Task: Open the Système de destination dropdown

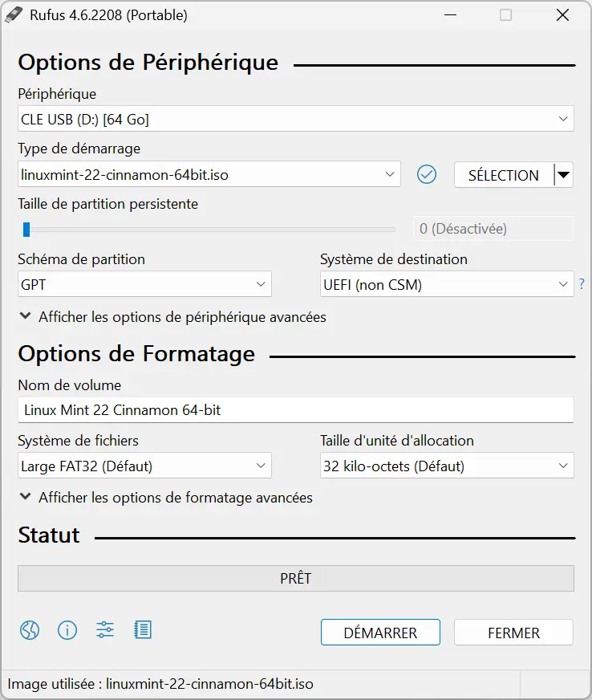Action: click(x=447, y=284)
